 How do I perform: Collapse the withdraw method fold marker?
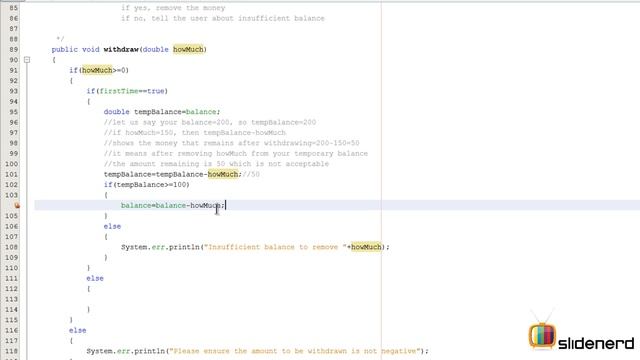tap(27, 60)
